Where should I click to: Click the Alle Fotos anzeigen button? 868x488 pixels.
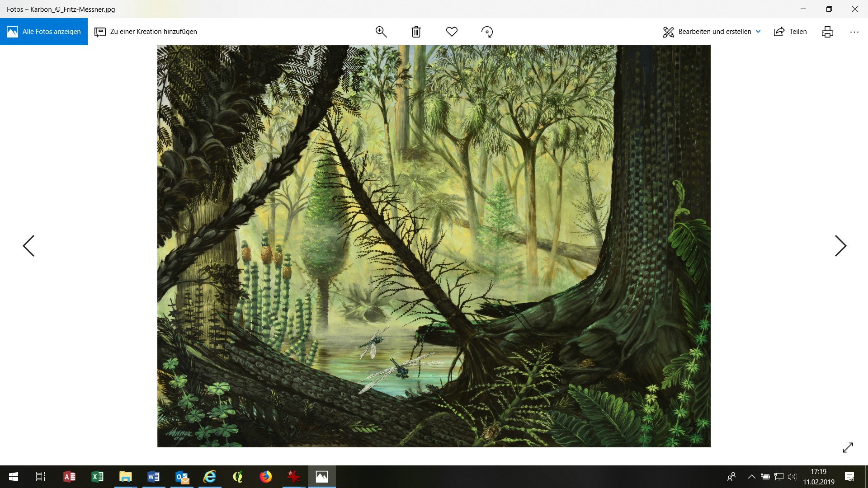[x=44, y=32]
